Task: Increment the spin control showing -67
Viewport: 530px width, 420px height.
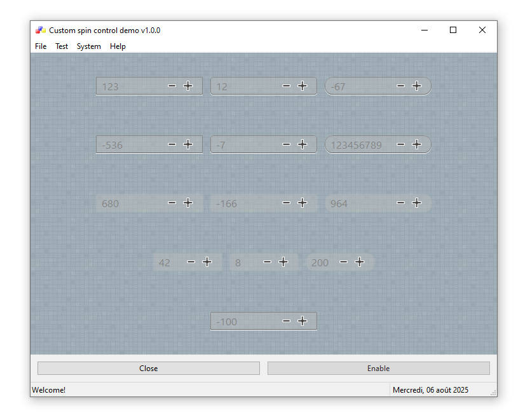Action: [x=417, y=86]
